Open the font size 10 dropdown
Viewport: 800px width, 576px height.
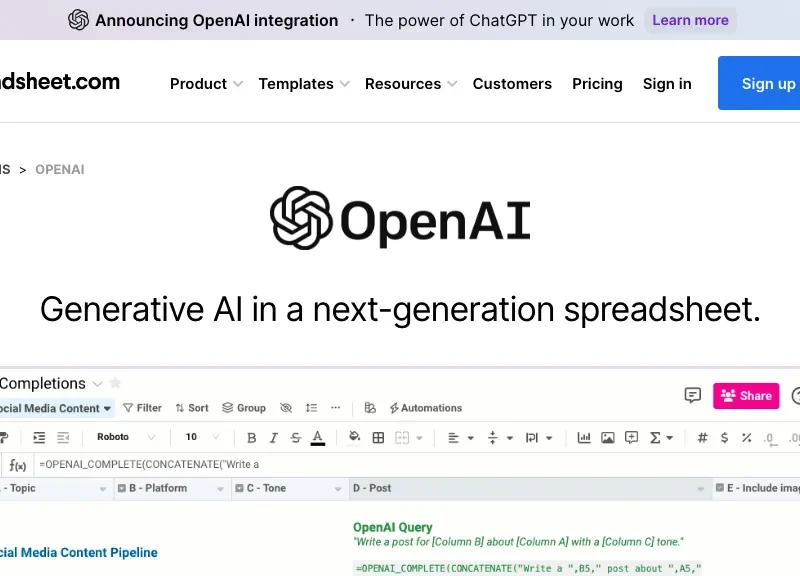pos(202,437)
